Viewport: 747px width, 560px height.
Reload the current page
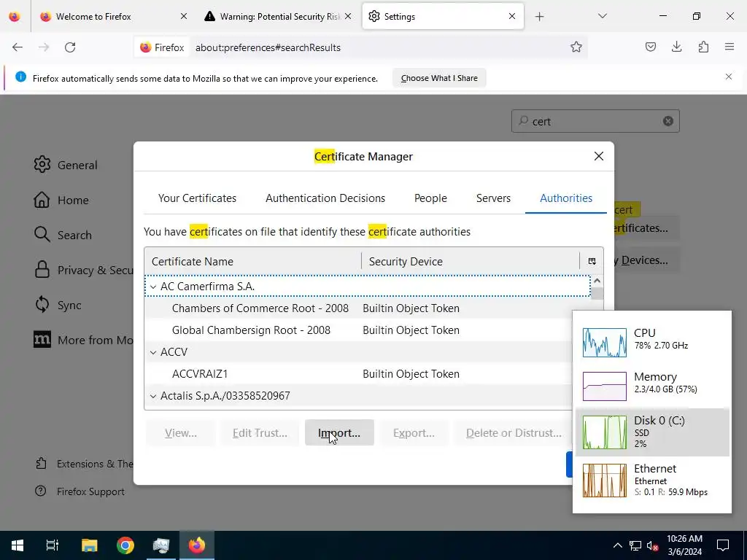[70, 47]
